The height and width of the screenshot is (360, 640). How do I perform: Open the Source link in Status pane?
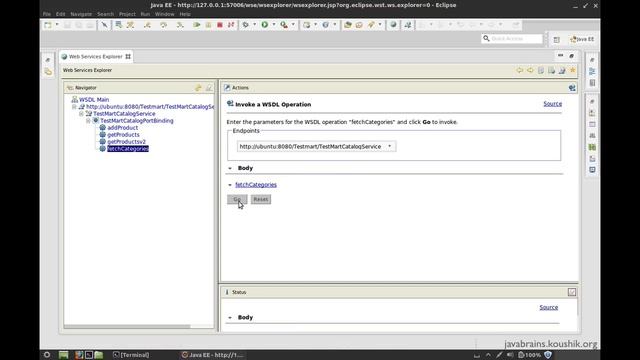click(x=549, y=307)
